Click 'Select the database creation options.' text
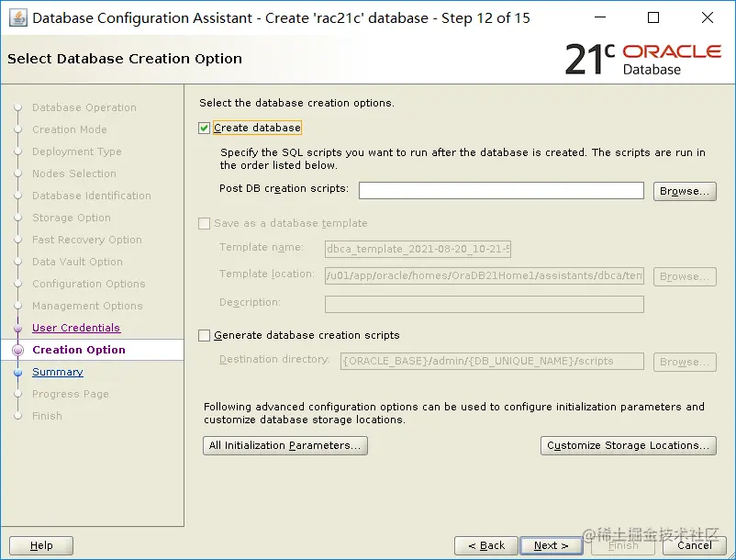Viewport: 736px width, 560px height. click(296, 103)
